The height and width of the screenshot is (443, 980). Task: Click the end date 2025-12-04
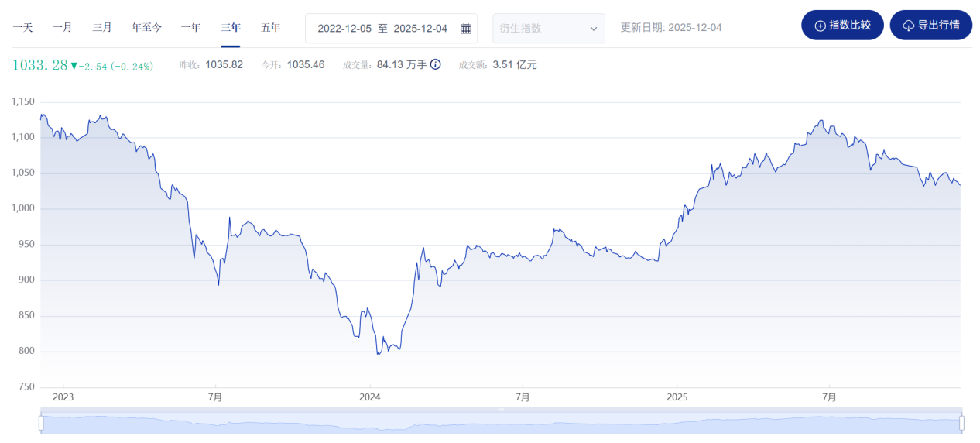click(420, 29)
